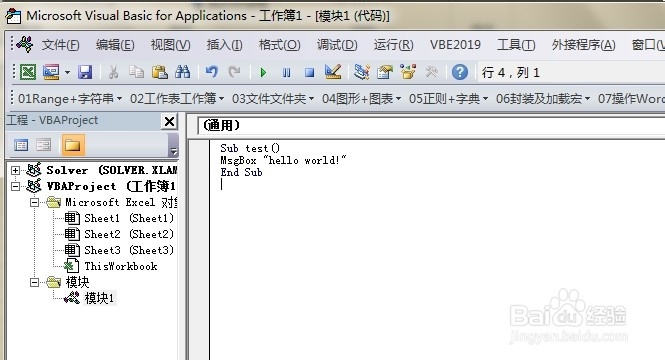
Task: Run the macro with the green play icon
Action: tap(263, 73)
